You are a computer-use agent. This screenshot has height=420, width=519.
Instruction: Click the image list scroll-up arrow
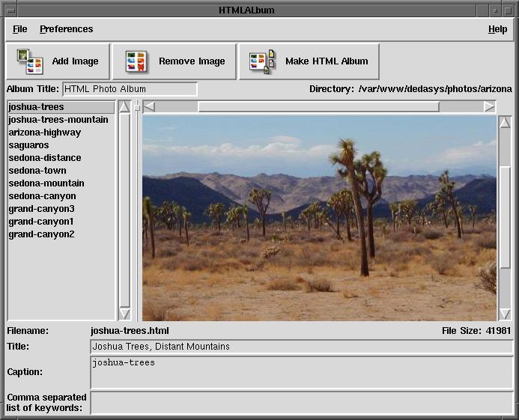click(124, 107)
